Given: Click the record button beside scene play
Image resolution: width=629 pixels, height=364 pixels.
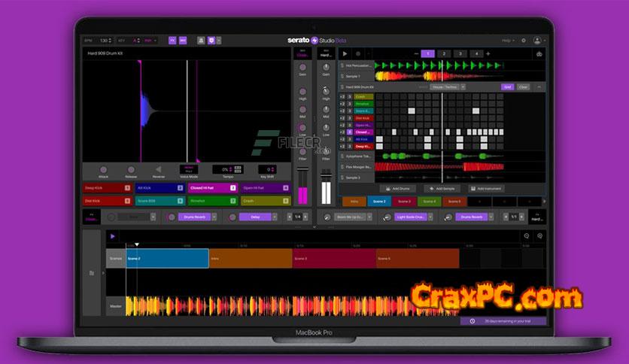Looking at the screenshot, I should click(x=358, y=54).
